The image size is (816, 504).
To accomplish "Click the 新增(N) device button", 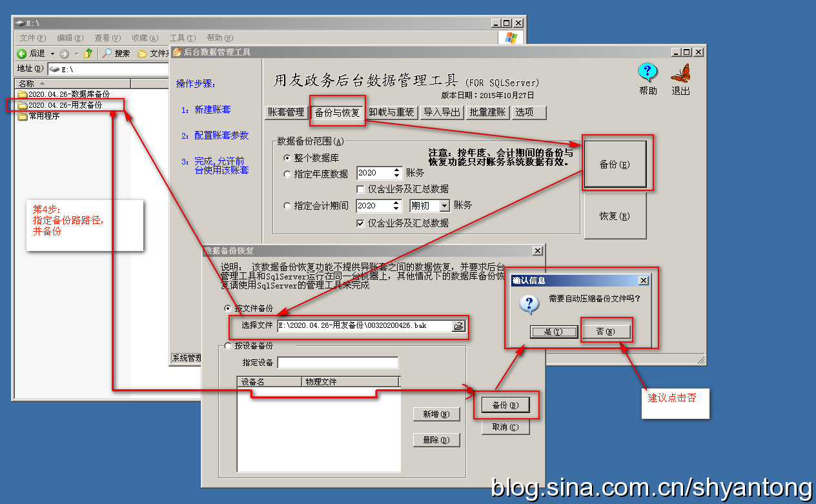I will pyautogui.click(x=436, y=414).
